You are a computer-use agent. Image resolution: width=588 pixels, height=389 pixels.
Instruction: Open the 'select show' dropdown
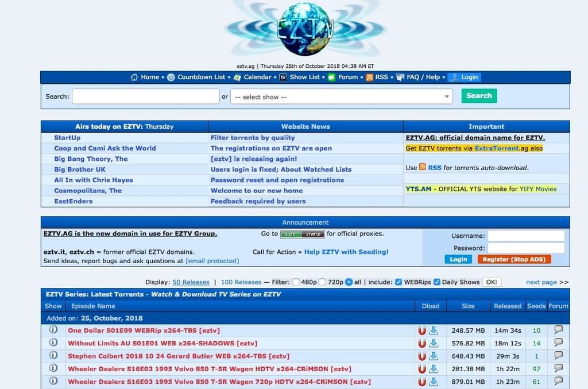[x=342, y=97]
